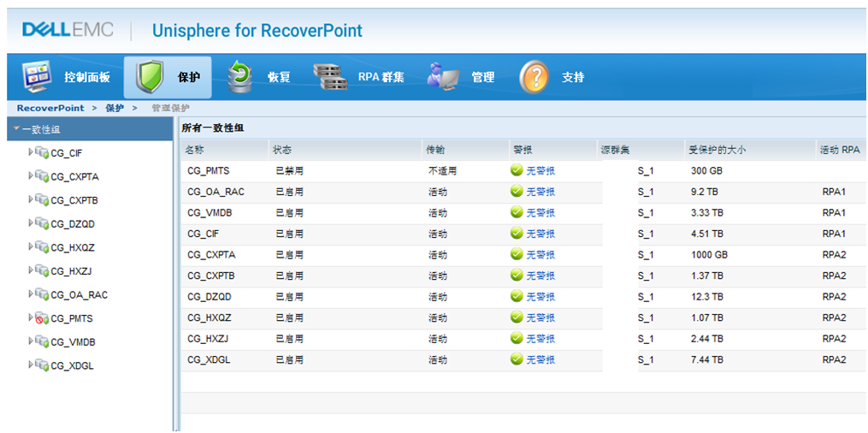868x433 pixels.
Task: Click the CG_HXZJ group icon in tree
Action: [42, 270]
